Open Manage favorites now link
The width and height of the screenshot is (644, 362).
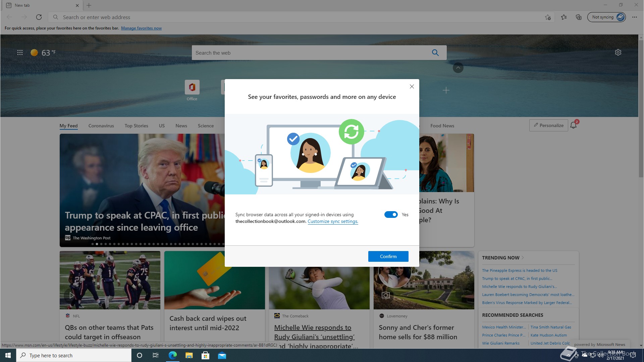pyautogui.click(x=141, y=28)
